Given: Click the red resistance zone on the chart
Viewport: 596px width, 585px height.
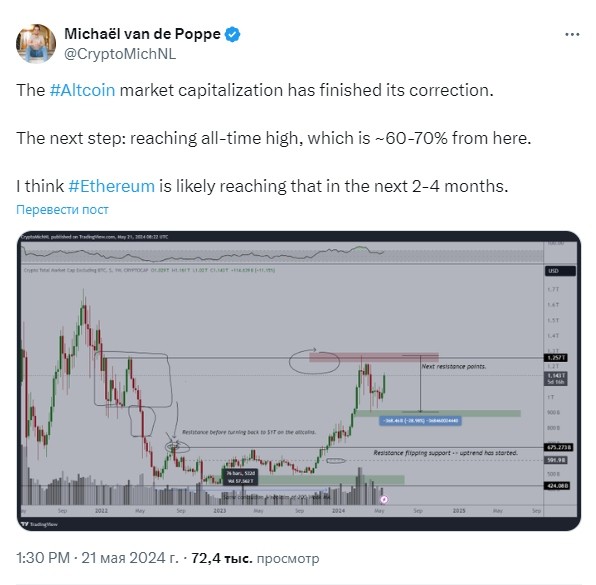Looking at the screenshot, I should [374, 357].
